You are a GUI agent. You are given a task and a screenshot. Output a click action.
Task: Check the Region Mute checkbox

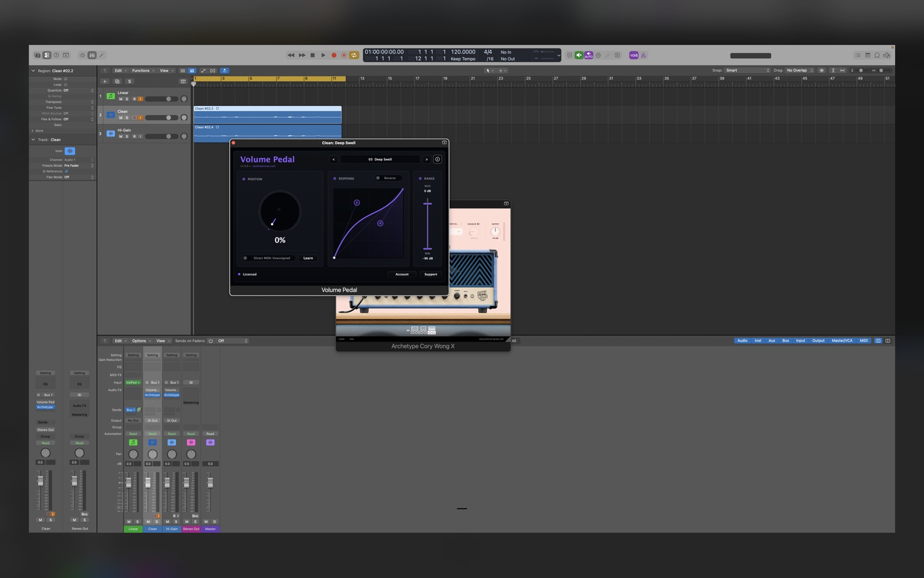(x=66, y=79)
